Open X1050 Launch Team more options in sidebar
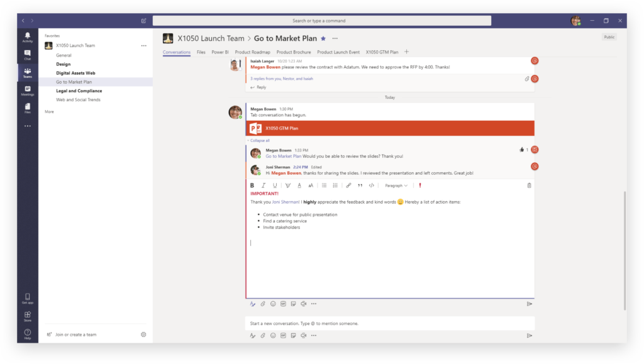The width and height of the screenshot is (644, 364). [x=144, y=45]
